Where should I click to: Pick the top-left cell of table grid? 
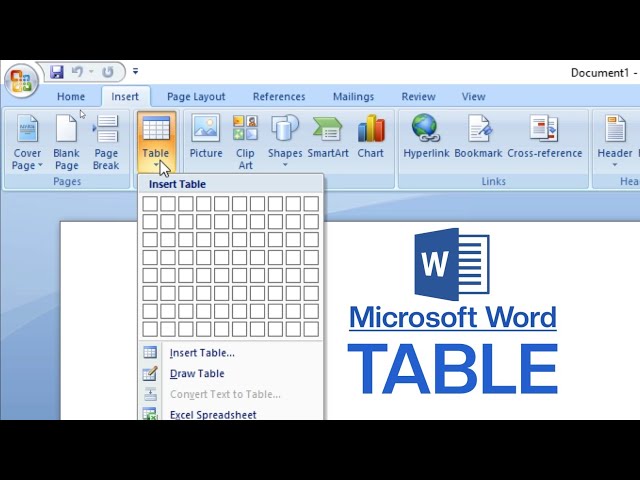click(x=150, y=204)
